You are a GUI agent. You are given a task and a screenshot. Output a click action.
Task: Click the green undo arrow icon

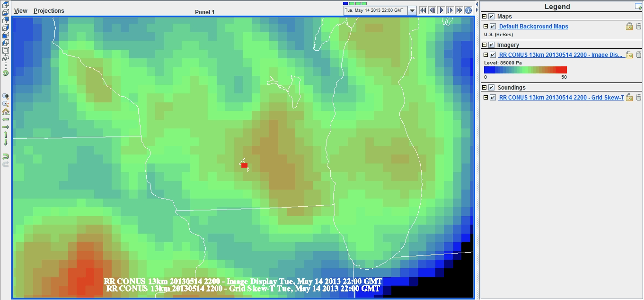(x=6, y=156)
